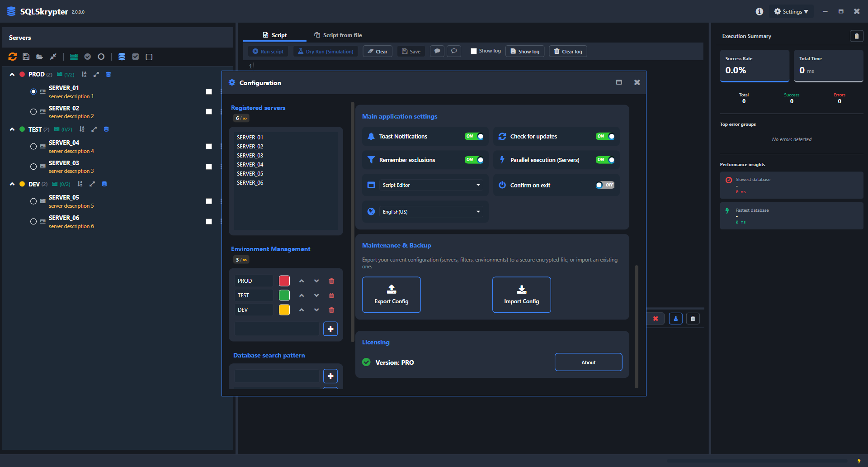Click the Clear button in script toolbar

[377, 51]
